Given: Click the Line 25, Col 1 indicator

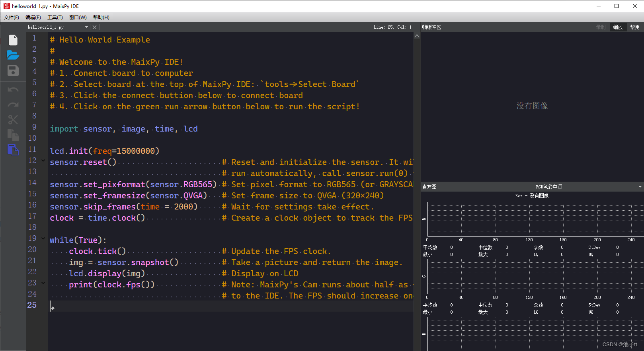Looking at the screenshot, I should [392, 27].
